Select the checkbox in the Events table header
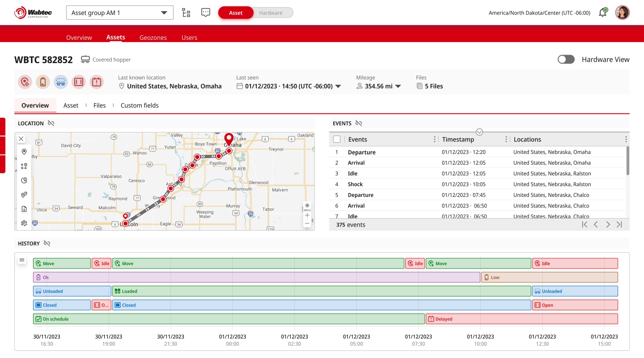 point(337,139)
